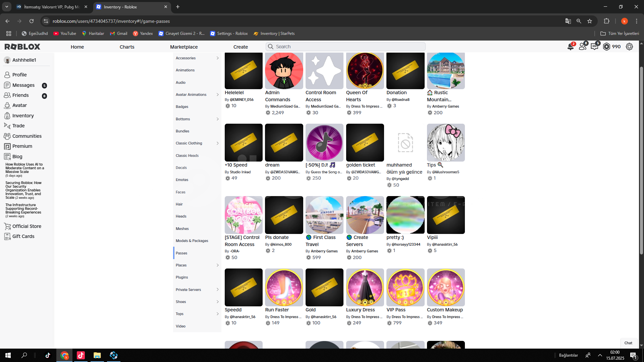Open blog post 'How Roblox Uses AI'
This screenshot has height=362, width=644.
(x=24, y=168)
